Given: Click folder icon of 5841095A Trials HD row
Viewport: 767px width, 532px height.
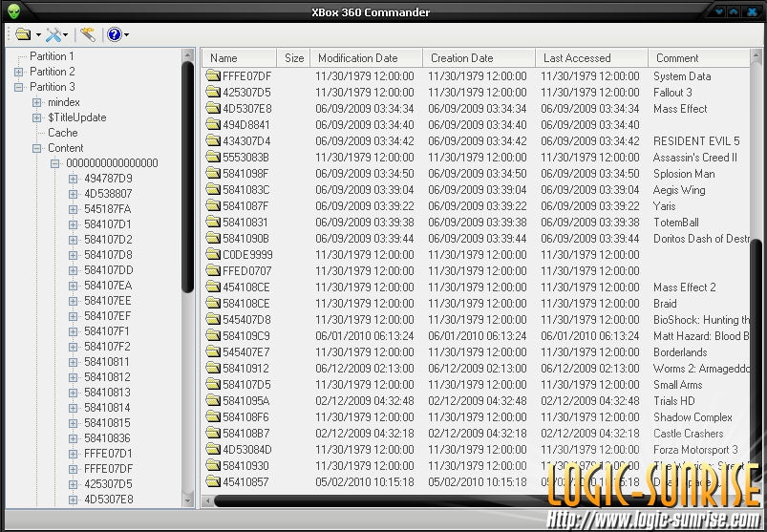Looking at the screenshot, I should click(x=213, y=400).
